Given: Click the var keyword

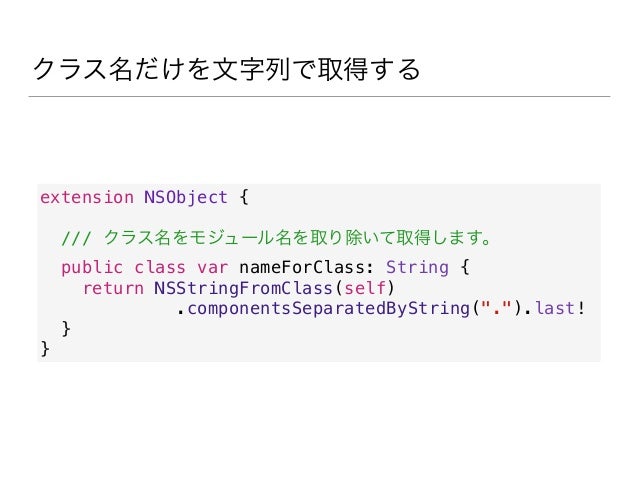Looking at the screenshot, I should tap(212, 268).
